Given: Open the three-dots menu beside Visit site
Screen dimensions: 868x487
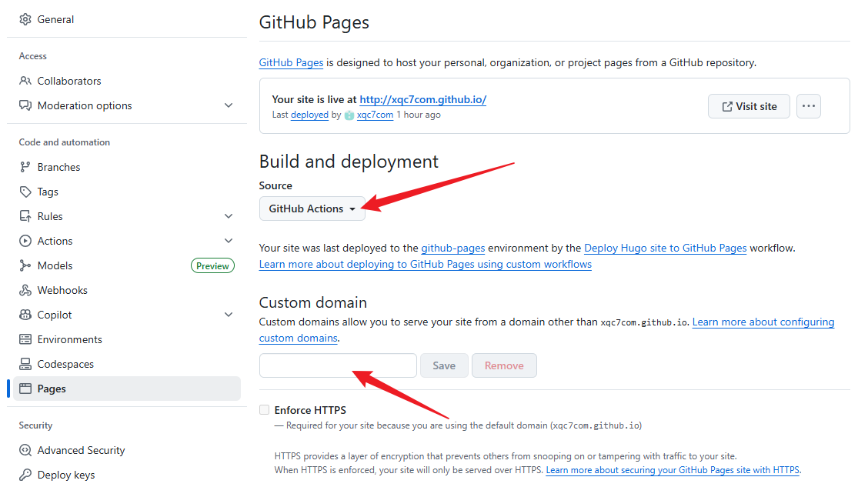Looking at the screenshot, I should 808,106.
